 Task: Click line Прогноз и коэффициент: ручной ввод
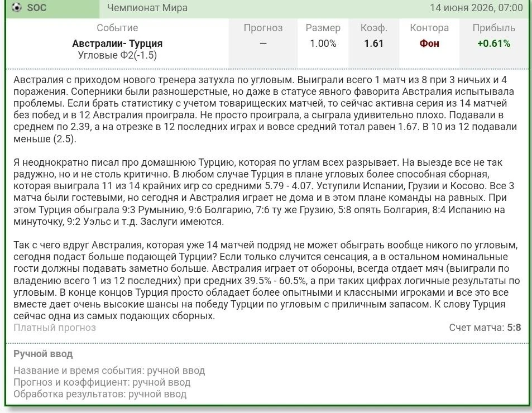(x=102, y=382)
